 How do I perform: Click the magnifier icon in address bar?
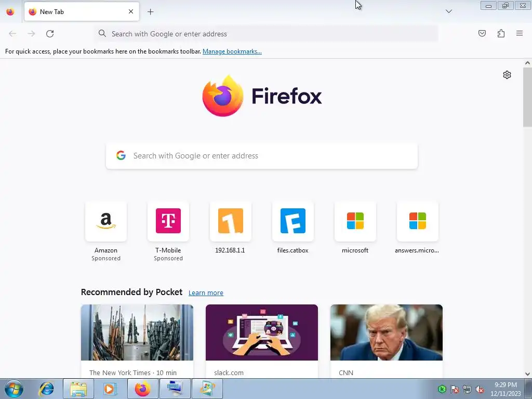click(x=102, y=33)
